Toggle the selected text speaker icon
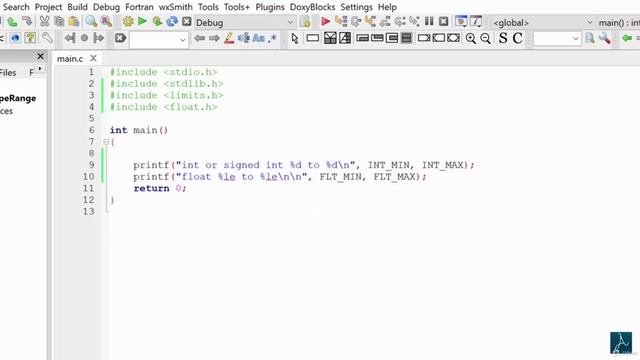The image size is (640, 360). [x=244, y=38]
